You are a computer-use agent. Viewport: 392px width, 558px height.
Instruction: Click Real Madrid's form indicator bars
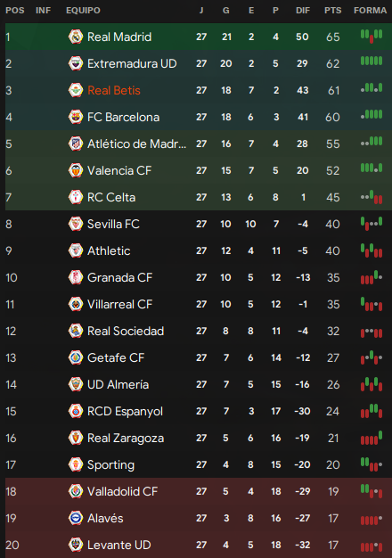(372, 36)
